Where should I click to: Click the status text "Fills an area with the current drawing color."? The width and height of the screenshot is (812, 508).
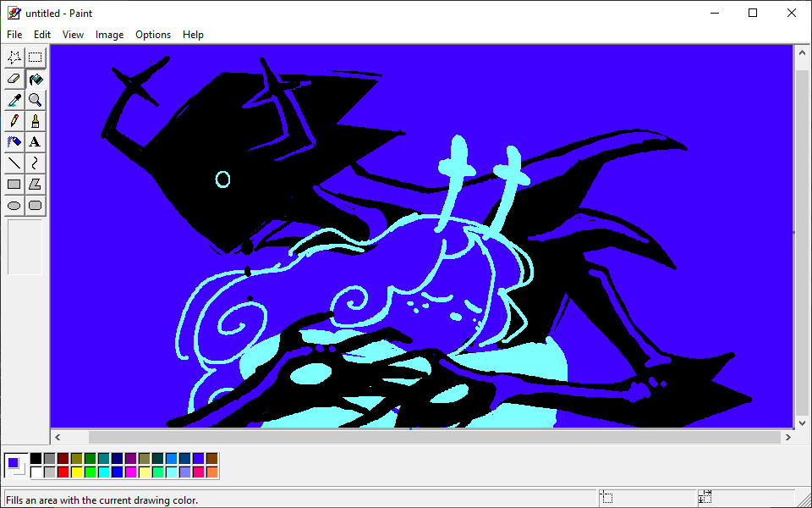coord(102,500)
